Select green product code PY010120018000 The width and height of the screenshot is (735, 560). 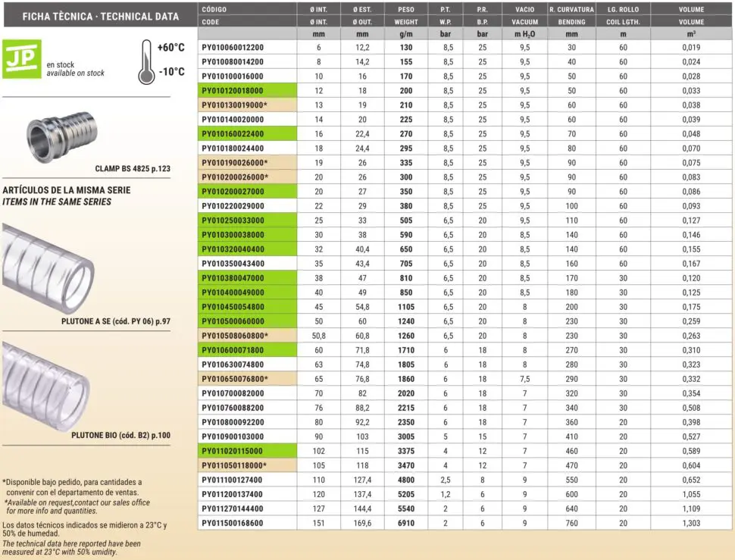point(232,90)
